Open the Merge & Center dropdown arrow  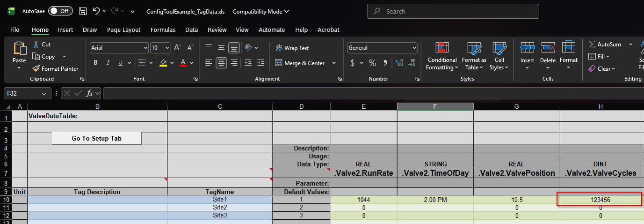click(x=334, y=63)
